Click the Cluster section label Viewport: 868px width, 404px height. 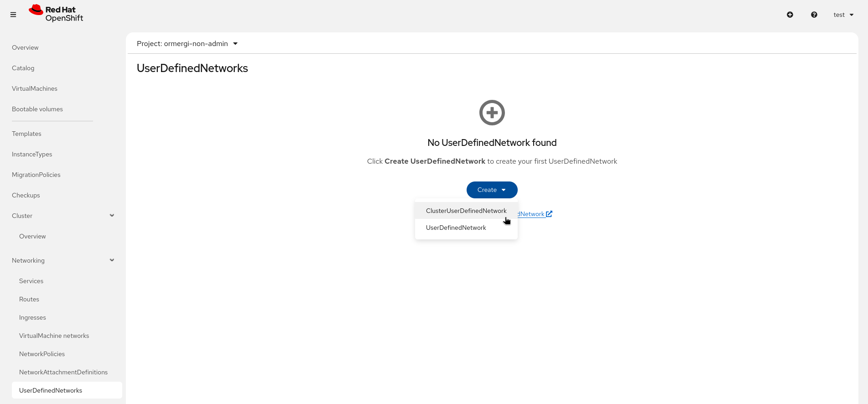(22, 216)
